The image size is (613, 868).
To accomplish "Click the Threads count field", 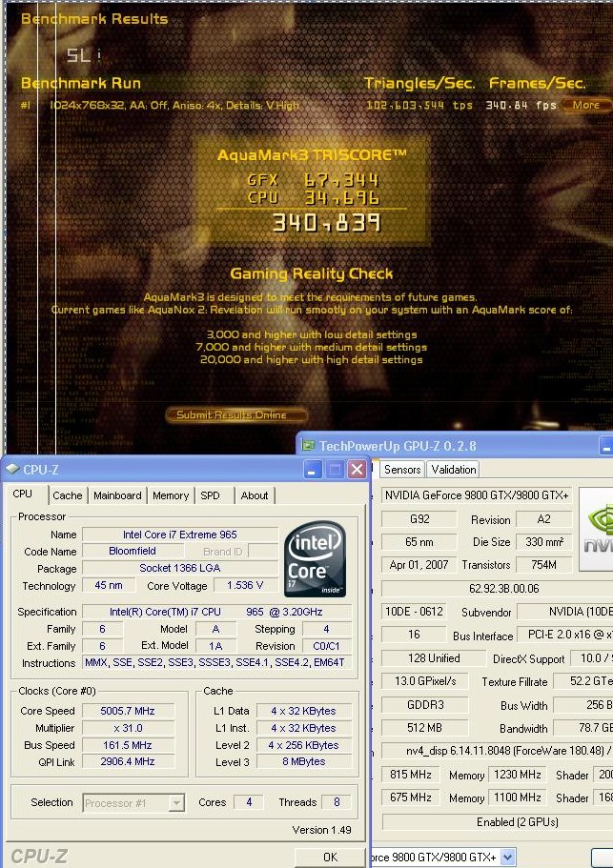I will [x=337, y=802].
